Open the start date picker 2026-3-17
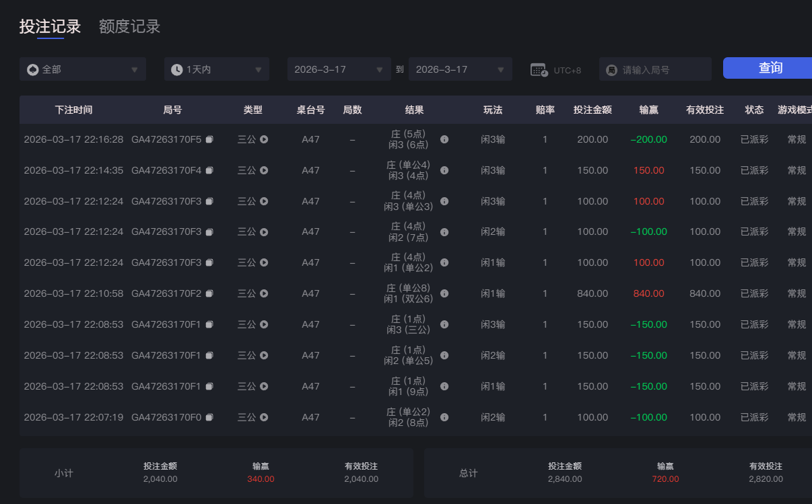 pos(339,69)
